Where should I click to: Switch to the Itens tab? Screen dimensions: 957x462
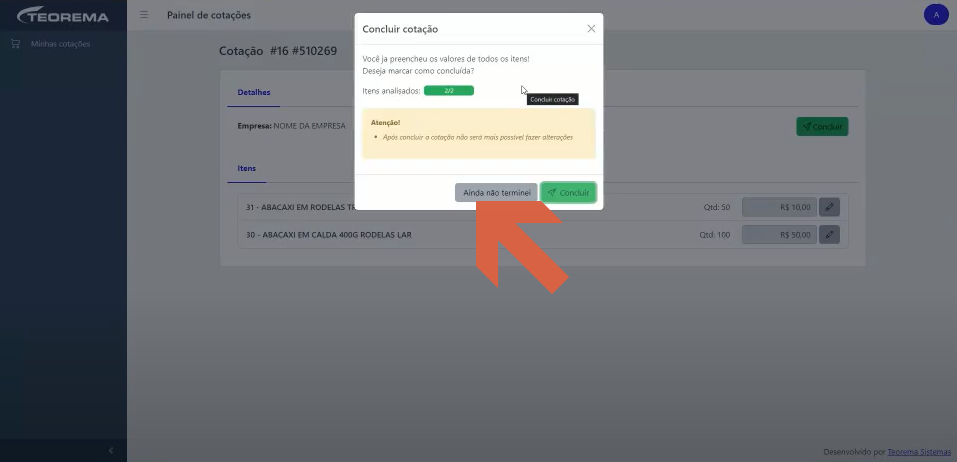(247, 168)
